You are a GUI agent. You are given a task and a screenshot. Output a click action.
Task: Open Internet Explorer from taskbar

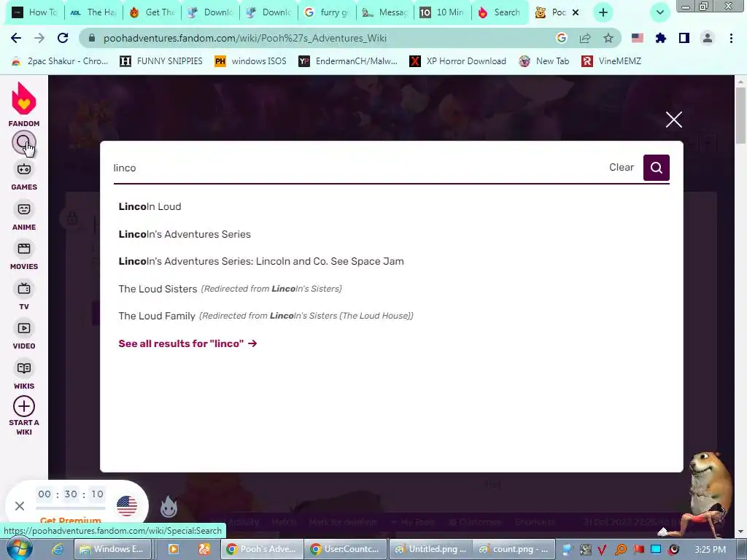click(x=58, y=549)
